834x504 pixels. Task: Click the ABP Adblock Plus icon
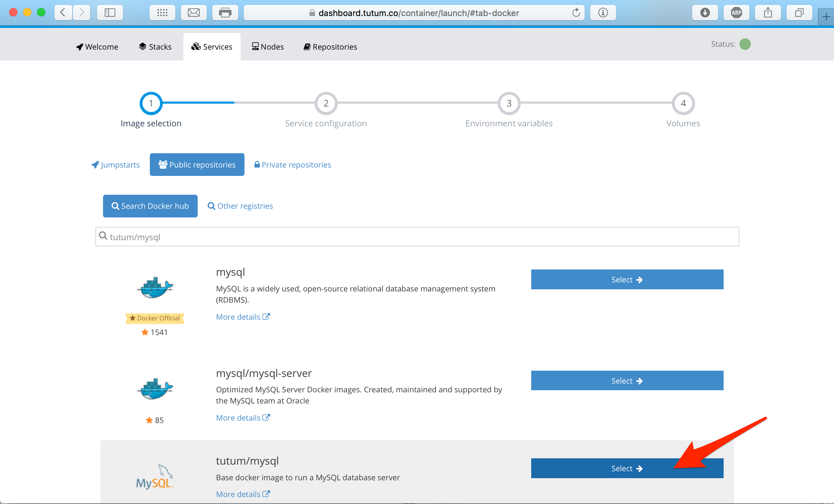[737, 13]
